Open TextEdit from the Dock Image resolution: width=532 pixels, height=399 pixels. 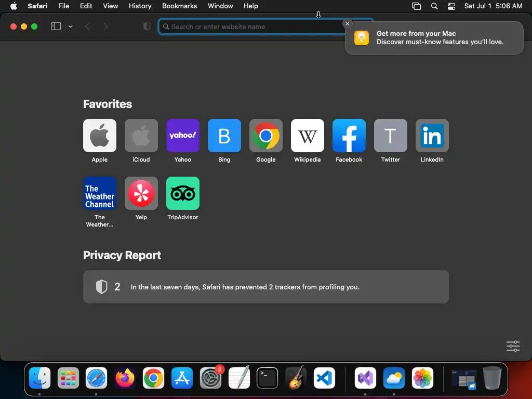[239, 378]
